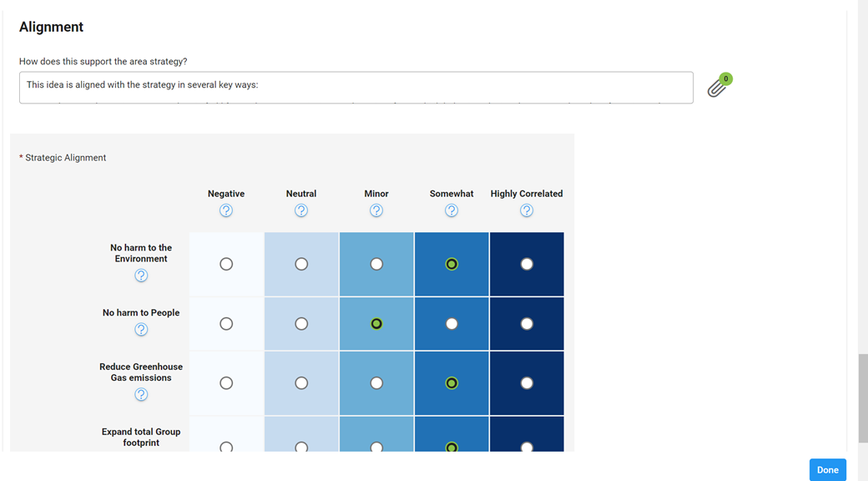This screenshot has height=481, width=868.
Task: Select Highly Correlated for No harm to People
Action: 527,323
